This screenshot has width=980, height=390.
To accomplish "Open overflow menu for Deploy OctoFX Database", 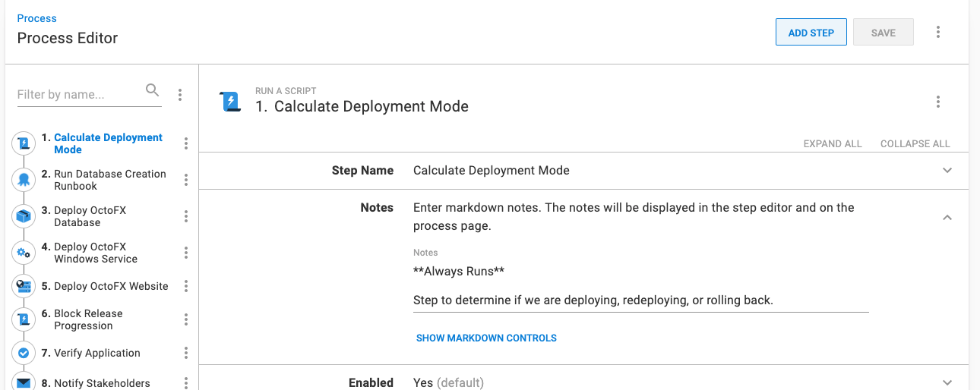I will (186, 216).
